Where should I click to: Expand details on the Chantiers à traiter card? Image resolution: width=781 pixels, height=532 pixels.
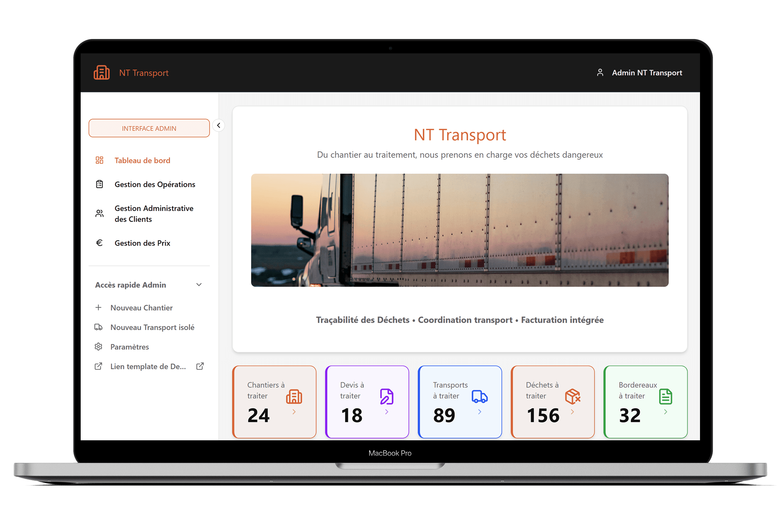coord(295,412)
